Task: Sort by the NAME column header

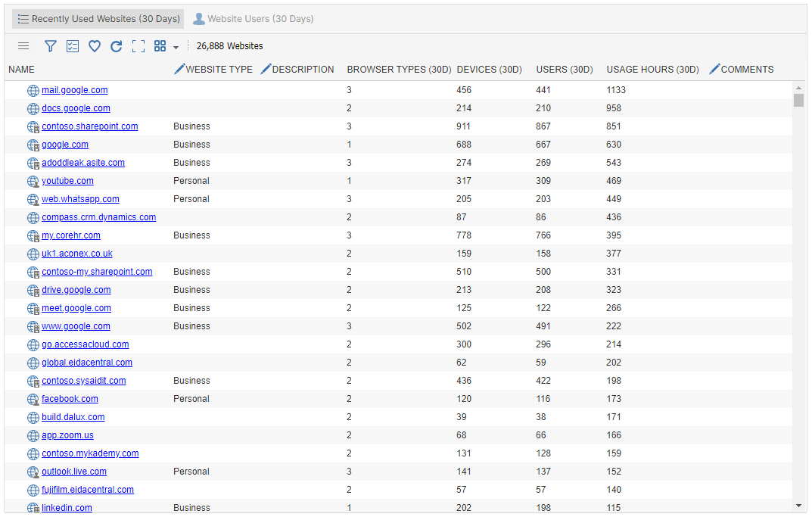Action: (x=22, y=70)
